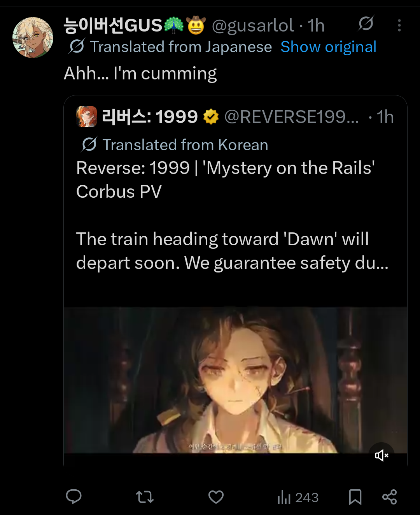Click the gold verified badge
Screen dimensions: 420x515
click(211, 117)
